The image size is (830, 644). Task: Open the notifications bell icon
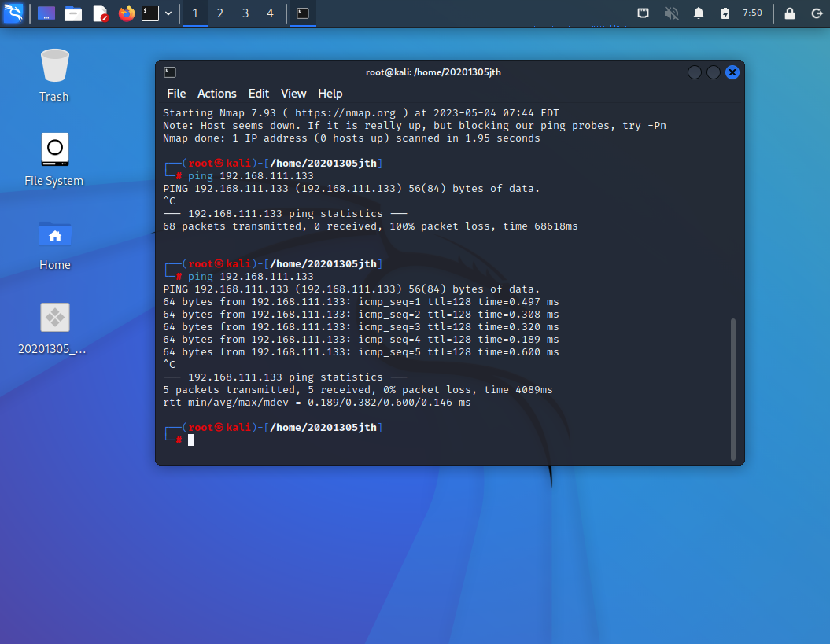[x=699, y=13]
